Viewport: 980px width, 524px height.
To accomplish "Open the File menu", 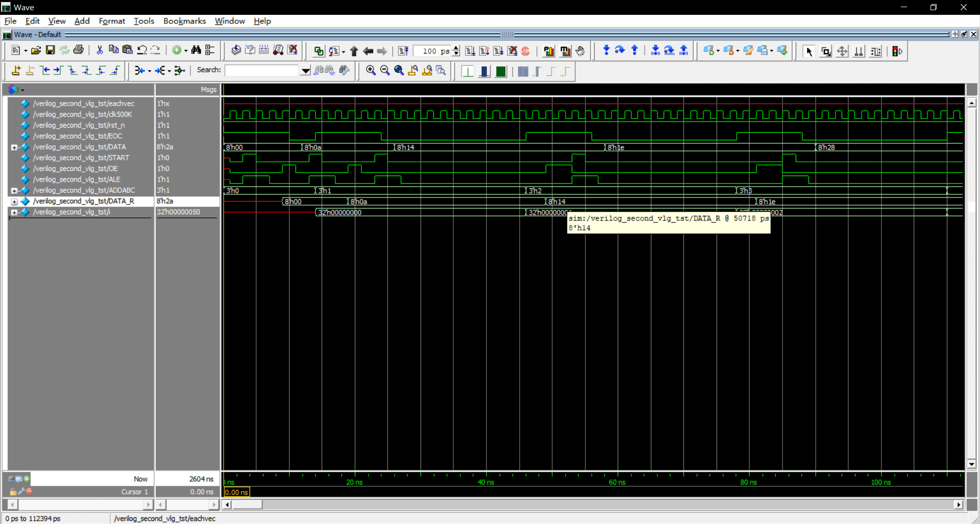I will pos(10,21).
